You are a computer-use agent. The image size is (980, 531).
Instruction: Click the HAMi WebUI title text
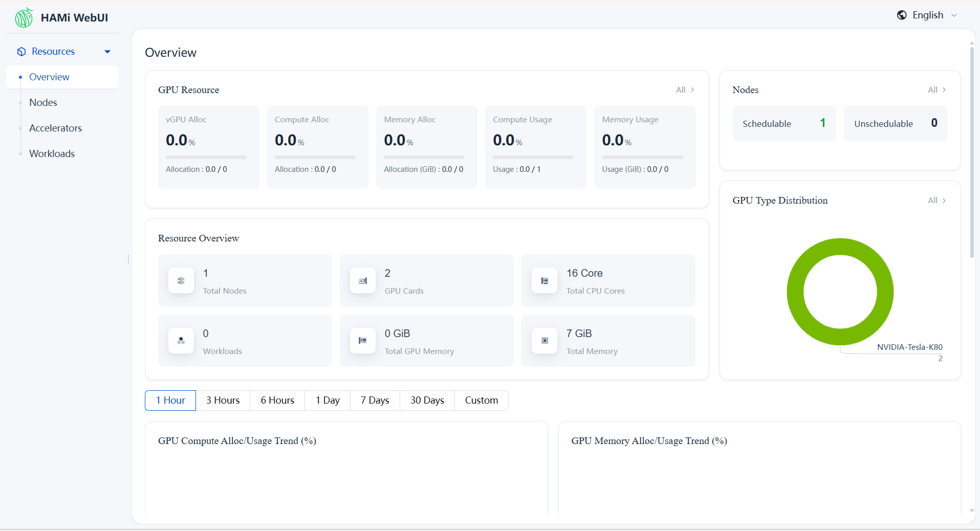tap(74, 18)
